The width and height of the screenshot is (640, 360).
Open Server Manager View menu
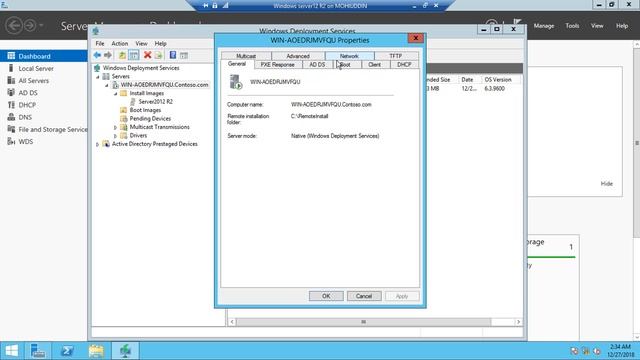coord(597,26)
